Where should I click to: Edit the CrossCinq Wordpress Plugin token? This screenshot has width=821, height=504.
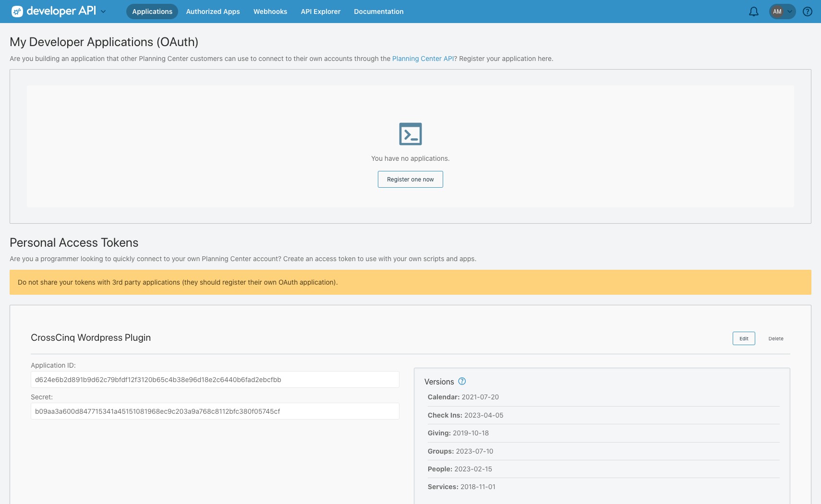(x=744, y=338)
